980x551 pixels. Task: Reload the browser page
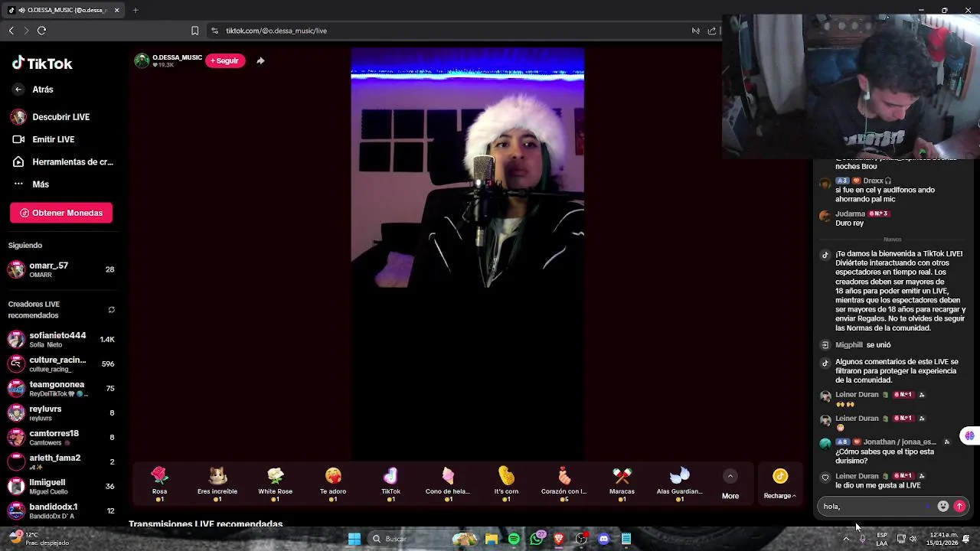(x=41, y=31)
